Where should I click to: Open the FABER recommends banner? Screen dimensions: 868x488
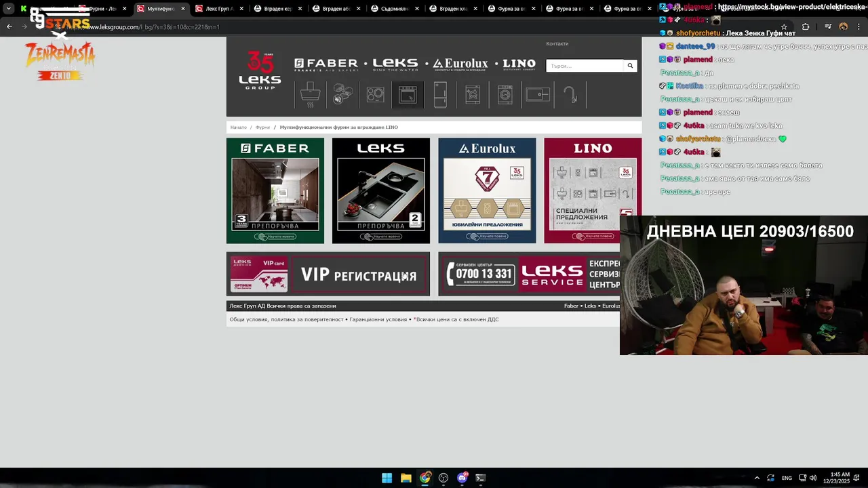point(275,190)
